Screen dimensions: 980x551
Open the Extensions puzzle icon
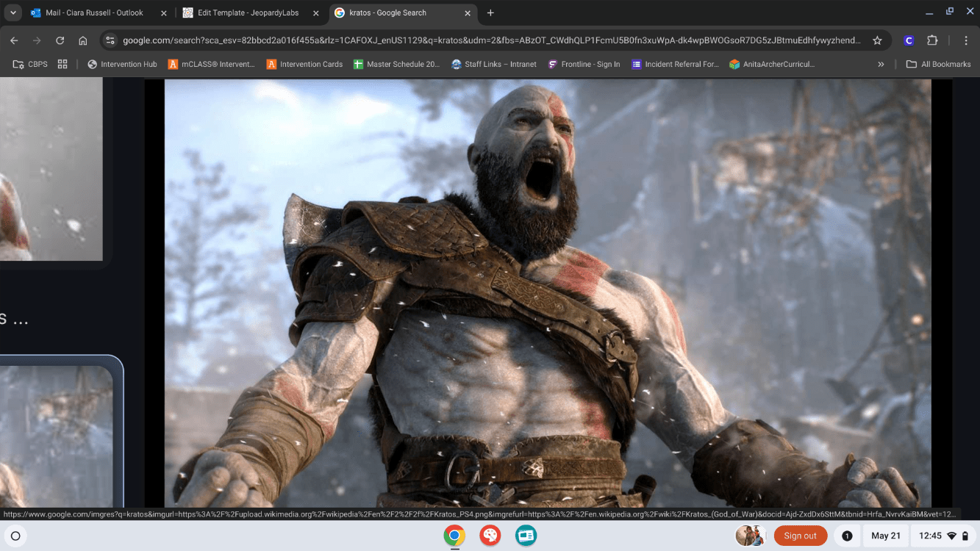[x=932, y=40]
